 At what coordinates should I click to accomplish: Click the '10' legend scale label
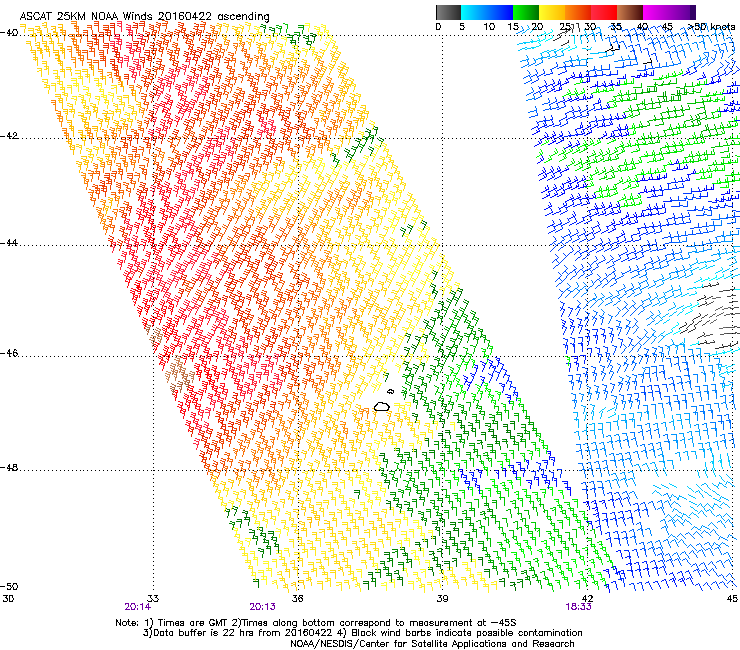click(489, 27)
